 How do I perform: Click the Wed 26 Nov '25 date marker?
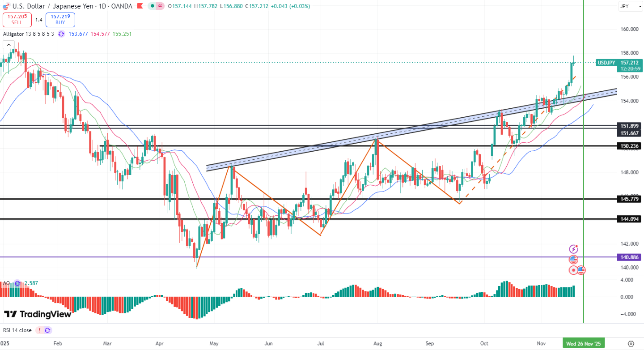(584, 343)
